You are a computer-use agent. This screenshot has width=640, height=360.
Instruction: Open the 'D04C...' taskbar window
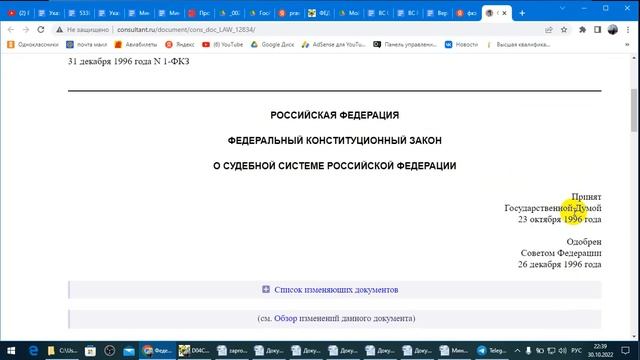coord(194,351)
